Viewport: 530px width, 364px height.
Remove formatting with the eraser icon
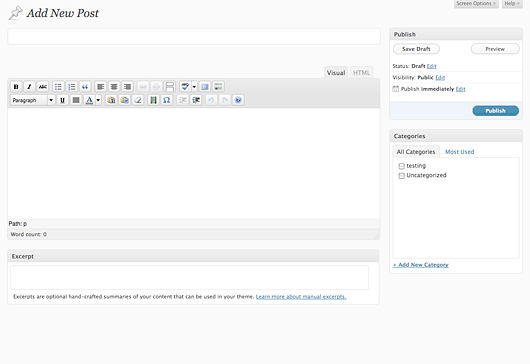(x=138, y=100)
